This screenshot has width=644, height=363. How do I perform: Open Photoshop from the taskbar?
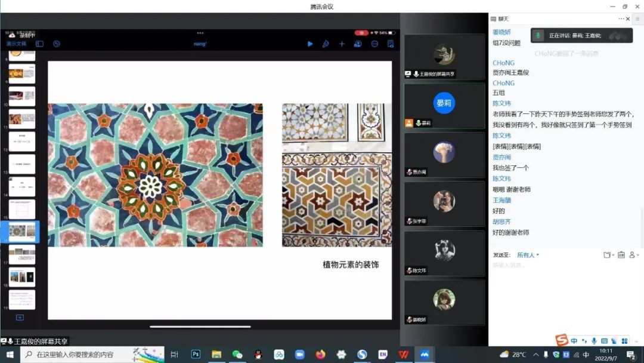click(196, 354)
